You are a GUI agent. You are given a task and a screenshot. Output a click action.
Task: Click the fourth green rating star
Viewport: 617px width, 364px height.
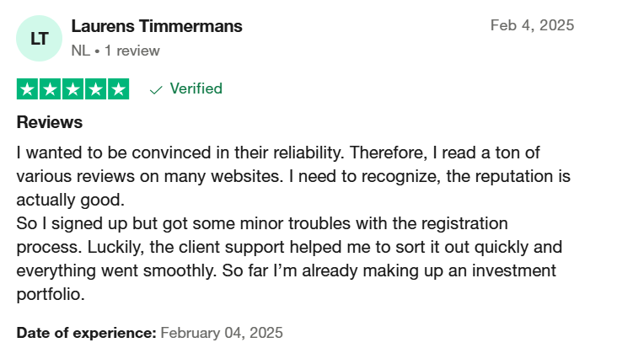click(95, 89)
